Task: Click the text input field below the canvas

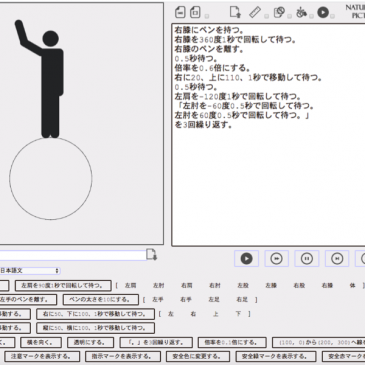Action: [73, 255]
